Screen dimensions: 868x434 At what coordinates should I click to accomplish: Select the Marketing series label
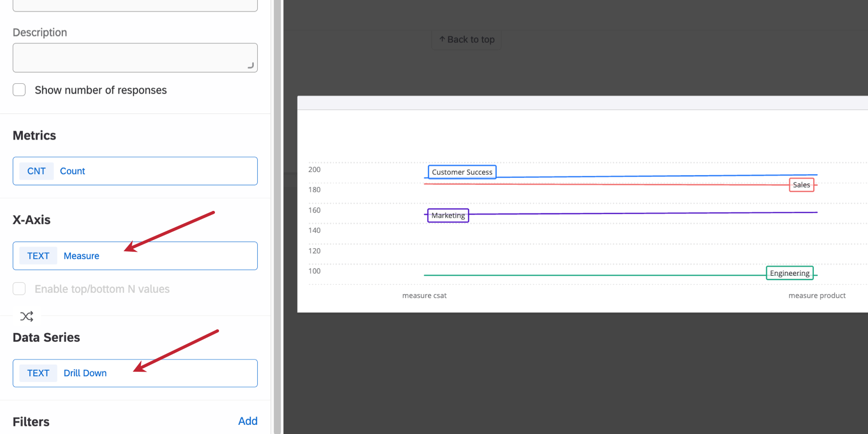[448, 215]
